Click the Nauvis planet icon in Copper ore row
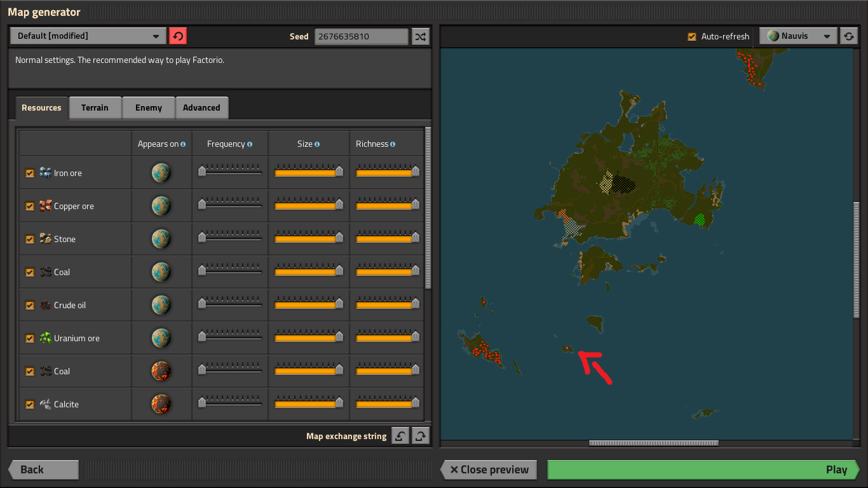The image size is (868, 488). coord(161,206)
